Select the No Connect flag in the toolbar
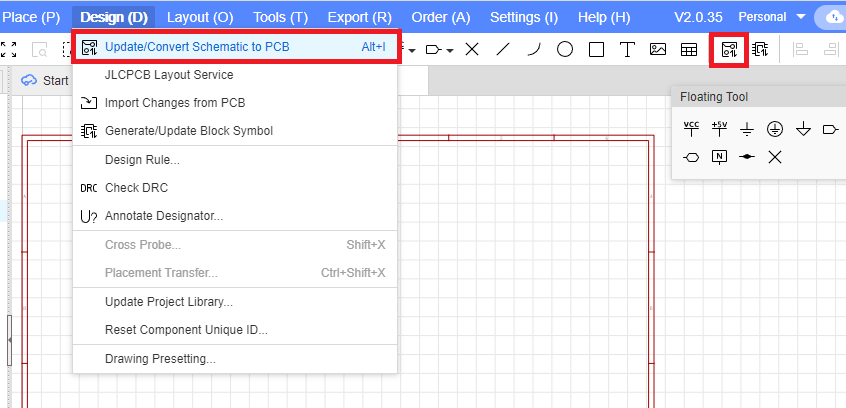This screenshot has height=408, width=846. 472,49
